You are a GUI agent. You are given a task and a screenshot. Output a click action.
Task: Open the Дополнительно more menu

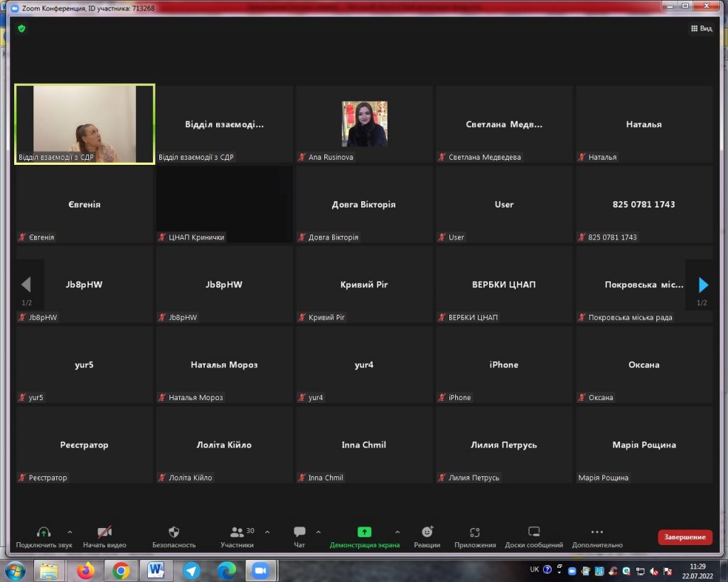pos(596,532)
